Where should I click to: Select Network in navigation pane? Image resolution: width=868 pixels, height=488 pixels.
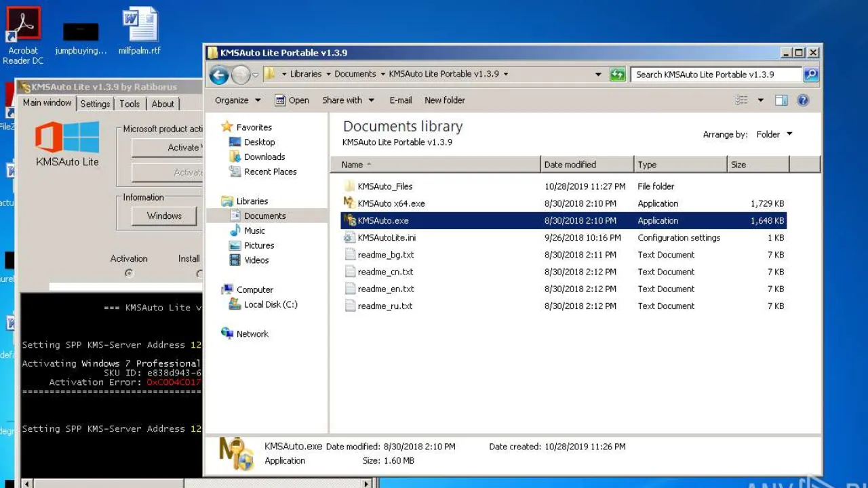click(252, 334)
